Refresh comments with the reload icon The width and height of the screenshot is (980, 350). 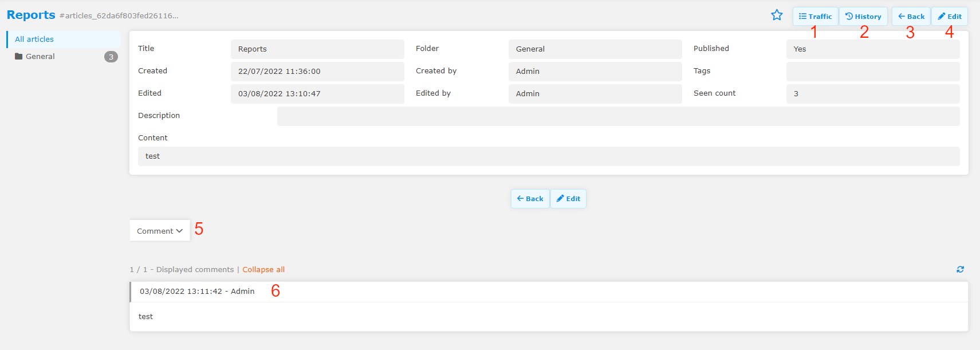(x=960, y=269)
